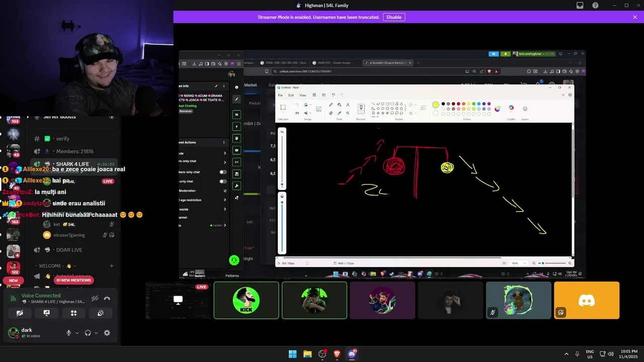The height and width of the screenshot is (362, 644).
Task: Select the Eraser tool in Paint
Action: pos(331,113)
